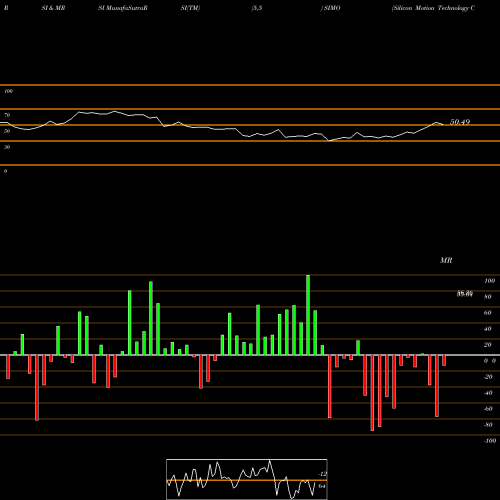Click the RSI axis label 30

coord(7,147)
